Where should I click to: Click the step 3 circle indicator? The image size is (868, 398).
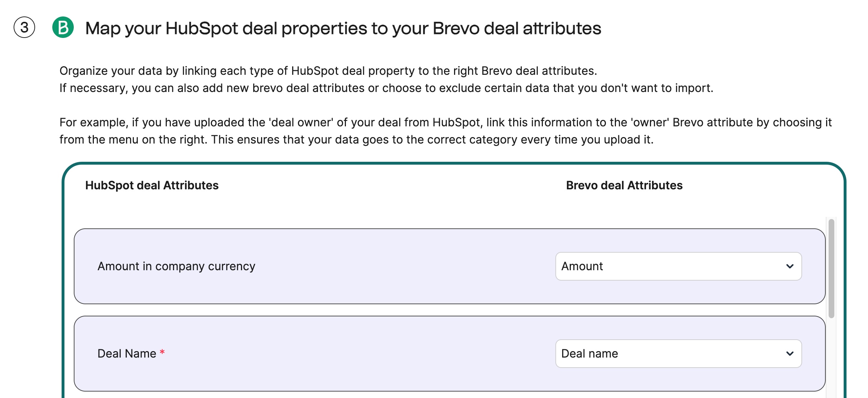24,27
